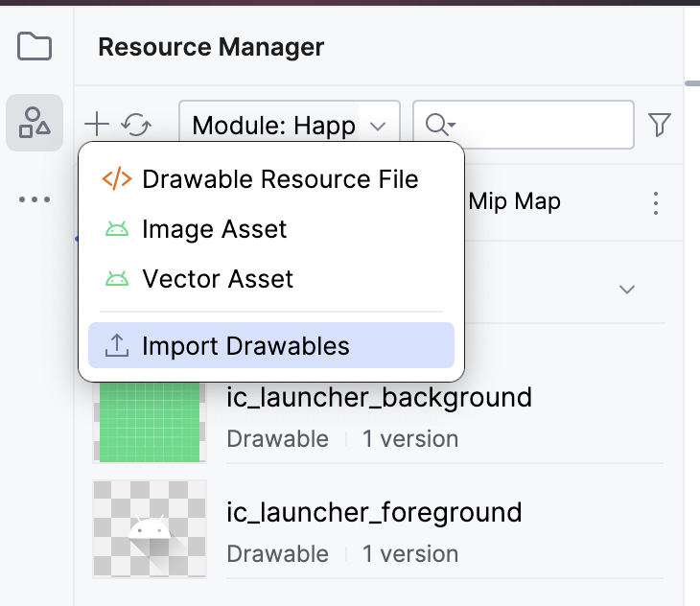Click the plus icon to add resources
Screen dimensions: 700x606
tap(97, 124)
